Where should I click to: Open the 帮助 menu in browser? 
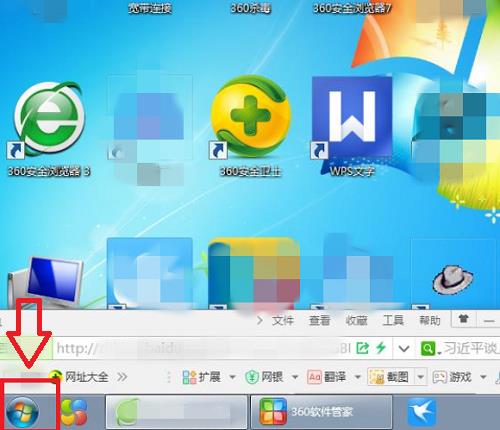430,321
